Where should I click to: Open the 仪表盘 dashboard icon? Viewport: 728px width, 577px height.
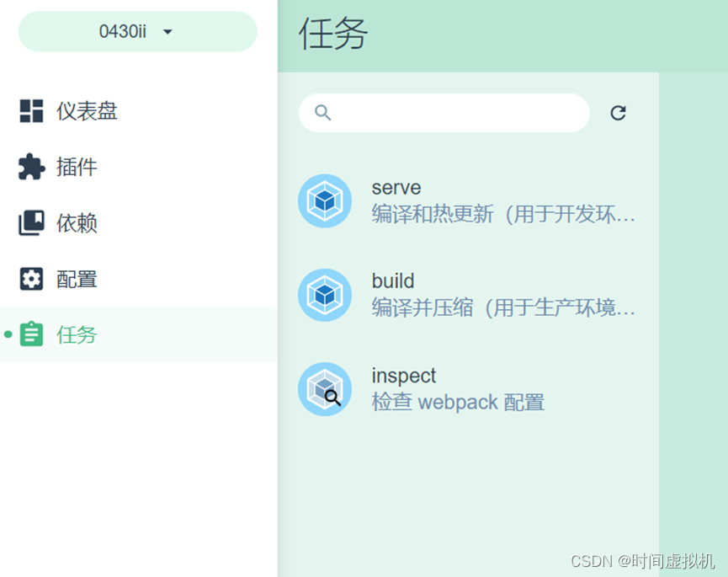point(33,110)
